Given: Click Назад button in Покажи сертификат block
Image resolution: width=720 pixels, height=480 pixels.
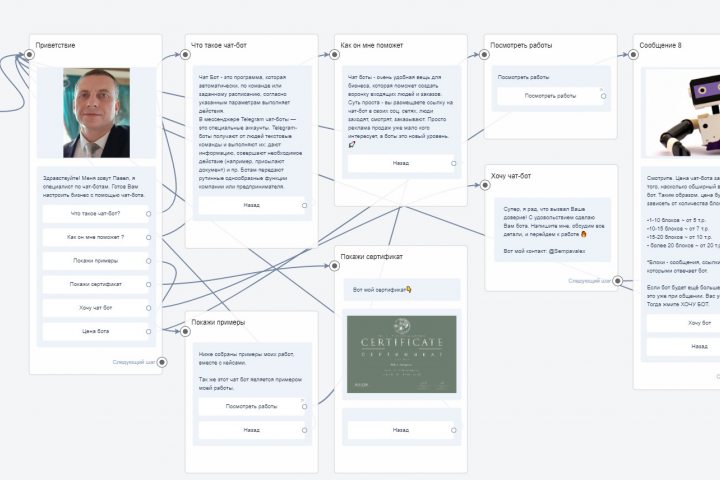Looking at the screenshot, I should pyautogui.click(x=401, y=430).
